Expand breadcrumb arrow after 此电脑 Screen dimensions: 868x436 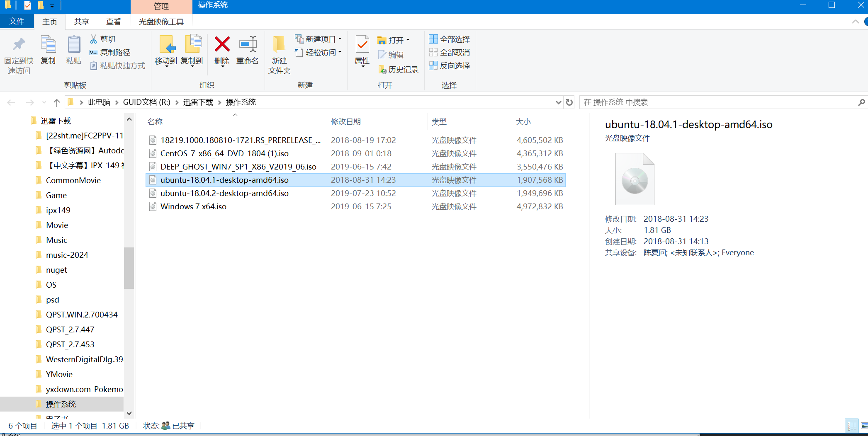pos(117,102)
